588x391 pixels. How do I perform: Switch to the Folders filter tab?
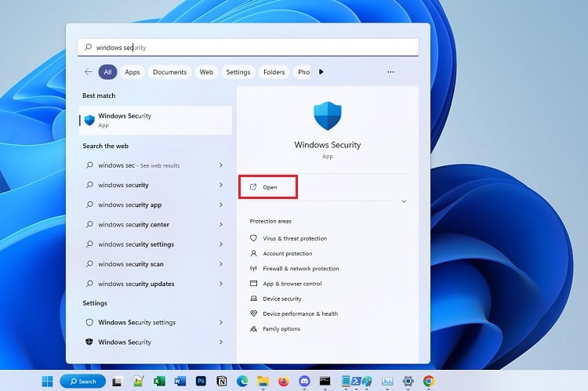pos(274,72)
